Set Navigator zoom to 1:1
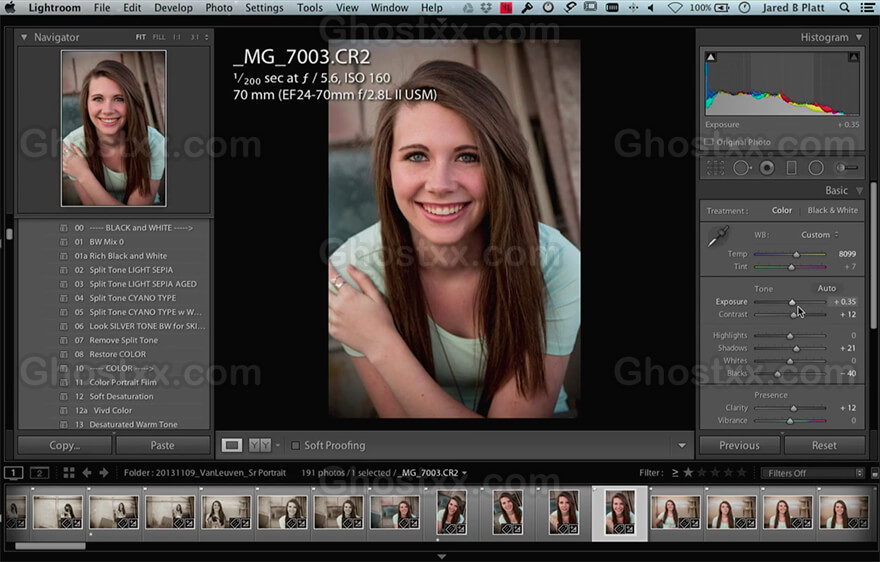The image size is (880, 562). click(177, 37)
